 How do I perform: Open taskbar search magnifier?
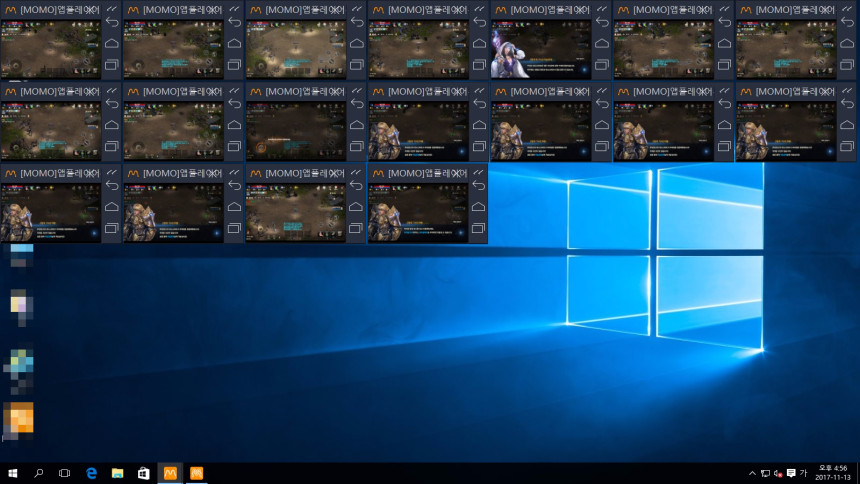tap(38, 473)
